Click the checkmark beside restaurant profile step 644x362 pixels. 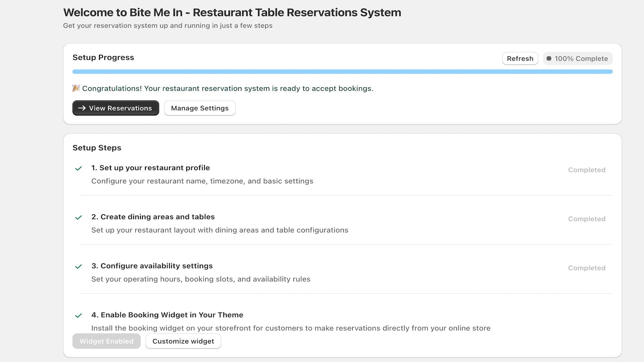78,169
